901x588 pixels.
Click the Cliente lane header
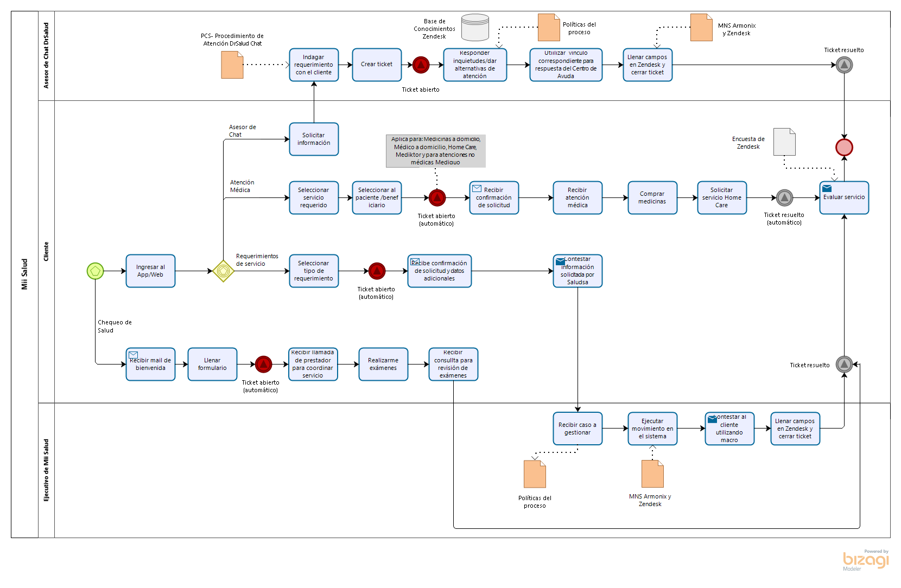pos(46,252)
